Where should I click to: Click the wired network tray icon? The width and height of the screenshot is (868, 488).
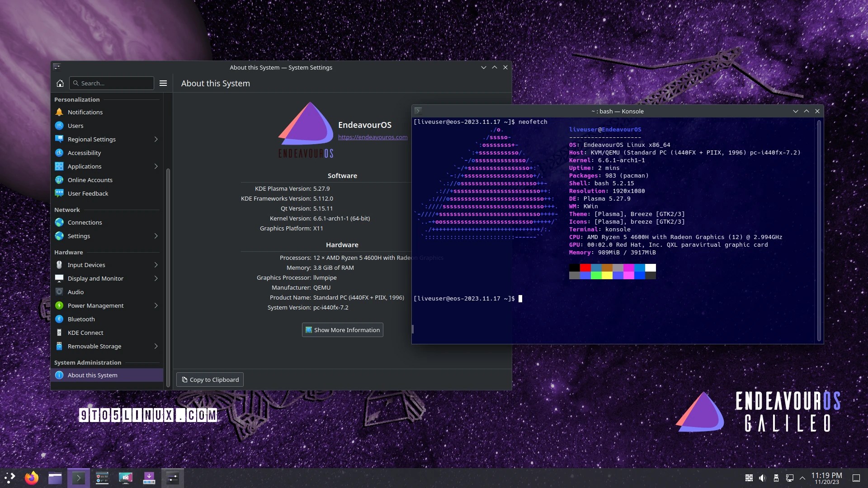pos(790,478)
